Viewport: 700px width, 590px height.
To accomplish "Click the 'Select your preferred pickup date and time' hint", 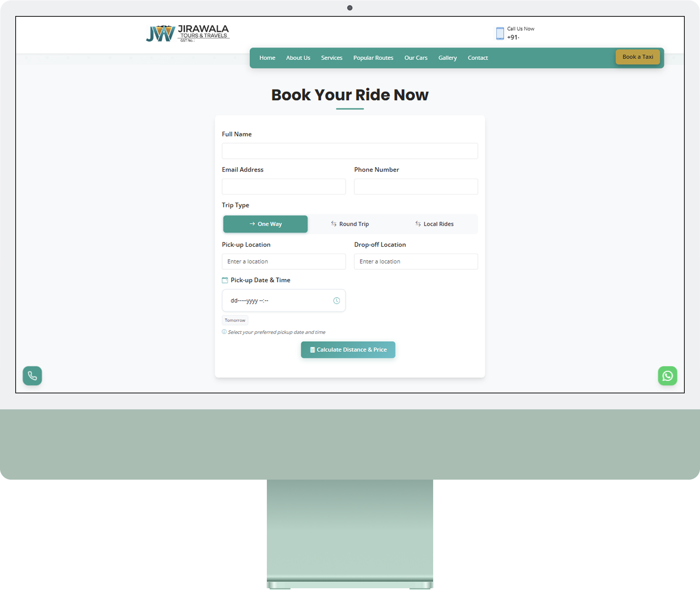I will tap(277, 332).
